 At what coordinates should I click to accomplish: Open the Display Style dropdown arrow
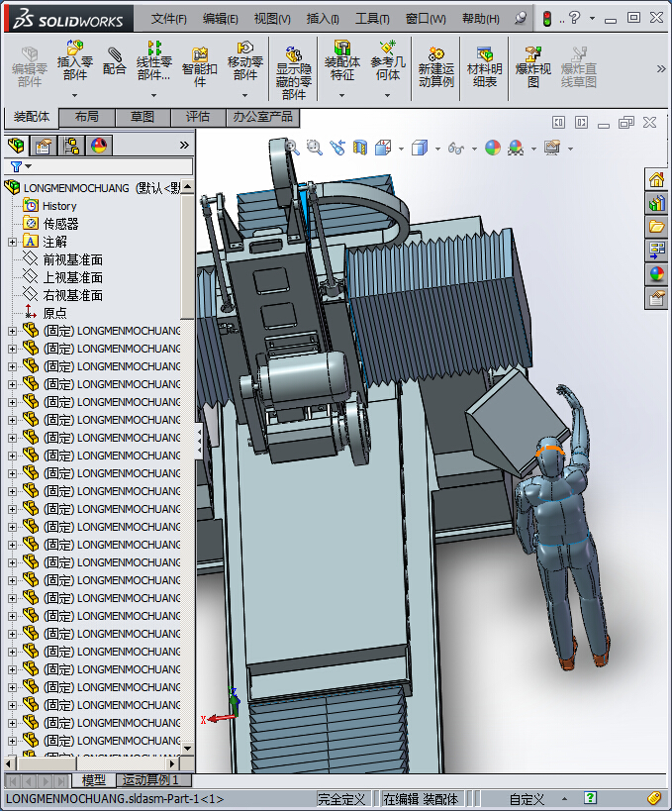(x=438, y=149)
